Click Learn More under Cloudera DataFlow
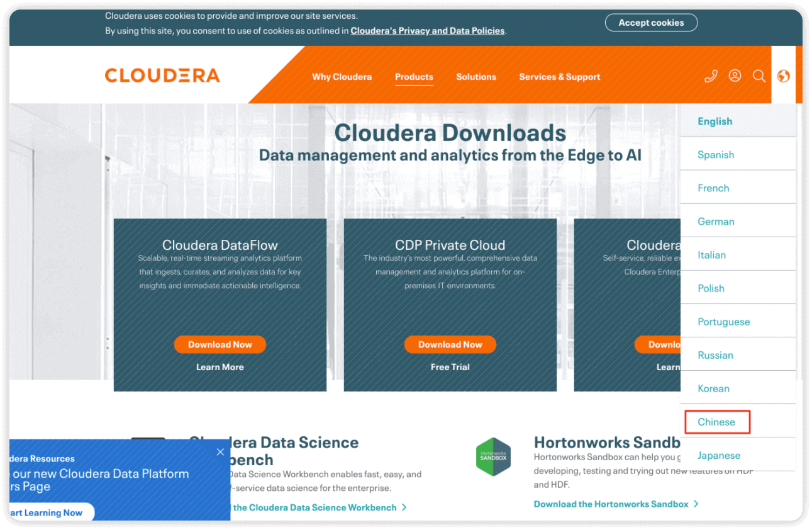This screenshot has height=530, width=812. point(220,367)
